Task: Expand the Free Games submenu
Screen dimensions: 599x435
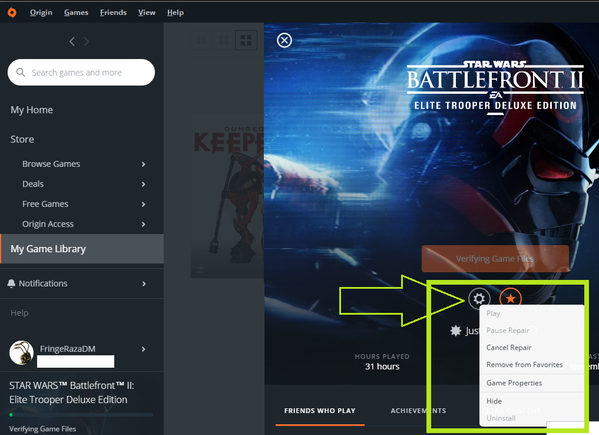Action: (143, 204)
